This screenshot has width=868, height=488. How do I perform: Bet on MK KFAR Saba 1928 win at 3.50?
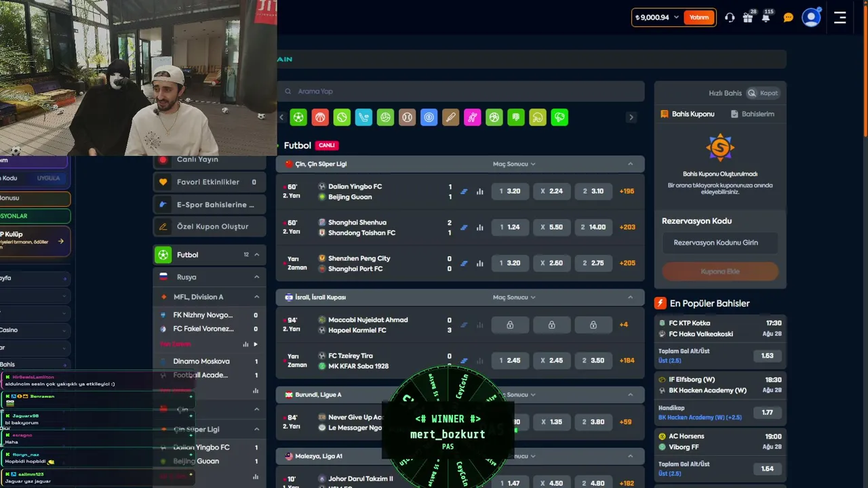point(593,361)
